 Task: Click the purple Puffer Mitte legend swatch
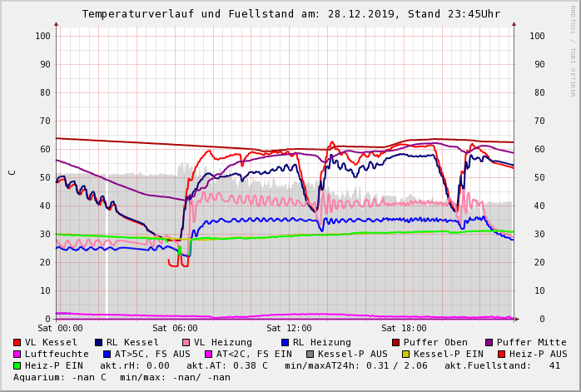[x=489, y=343]
